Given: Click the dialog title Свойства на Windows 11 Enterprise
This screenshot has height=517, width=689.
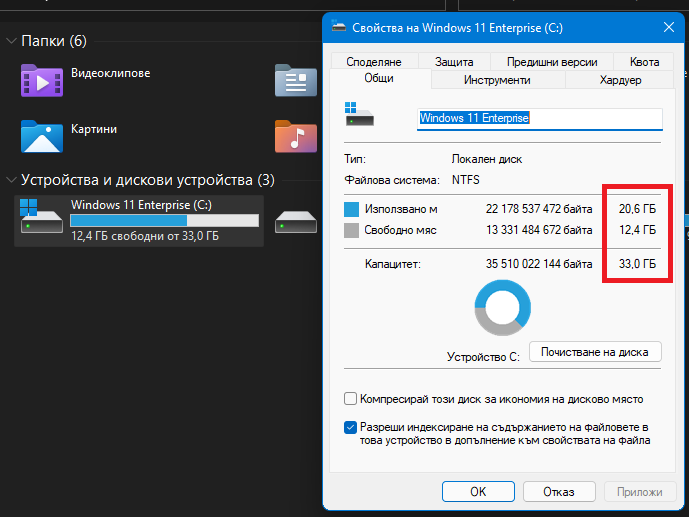Looking at the screenshot, I should (457, 28).
